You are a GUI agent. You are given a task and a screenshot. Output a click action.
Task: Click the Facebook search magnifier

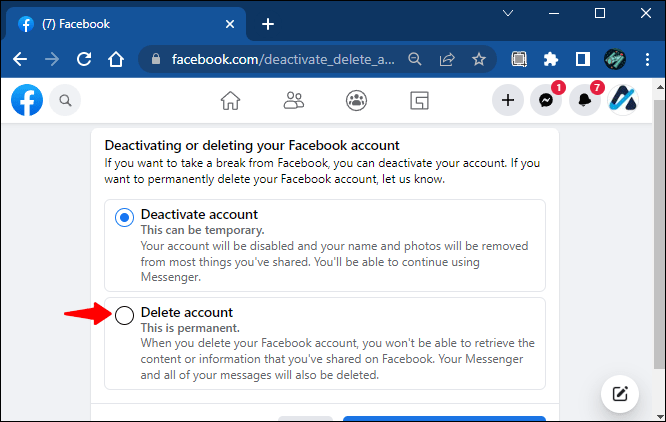pyautogui.click(x=65, y=100)
